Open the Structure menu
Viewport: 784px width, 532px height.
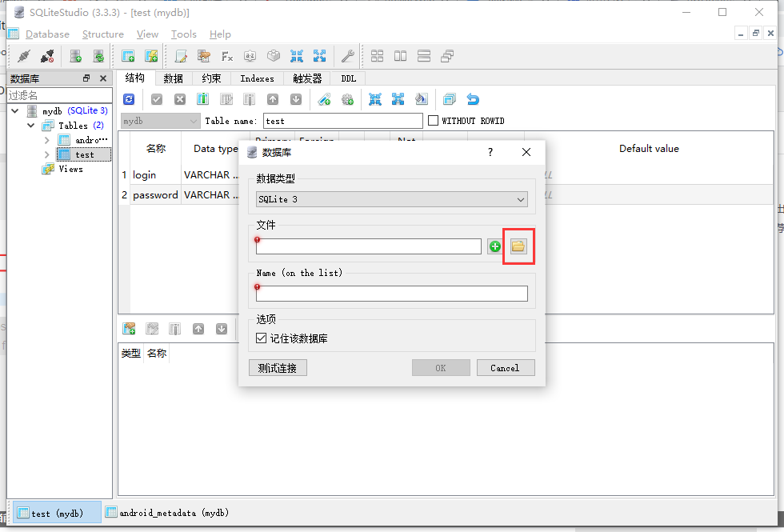tap(103, 34)
